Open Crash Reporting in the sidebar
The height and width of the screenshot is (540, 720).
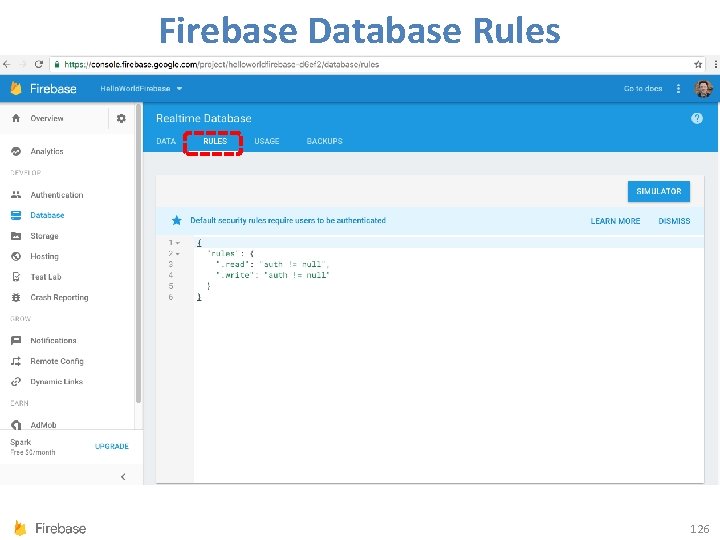(x=59, y=298)
